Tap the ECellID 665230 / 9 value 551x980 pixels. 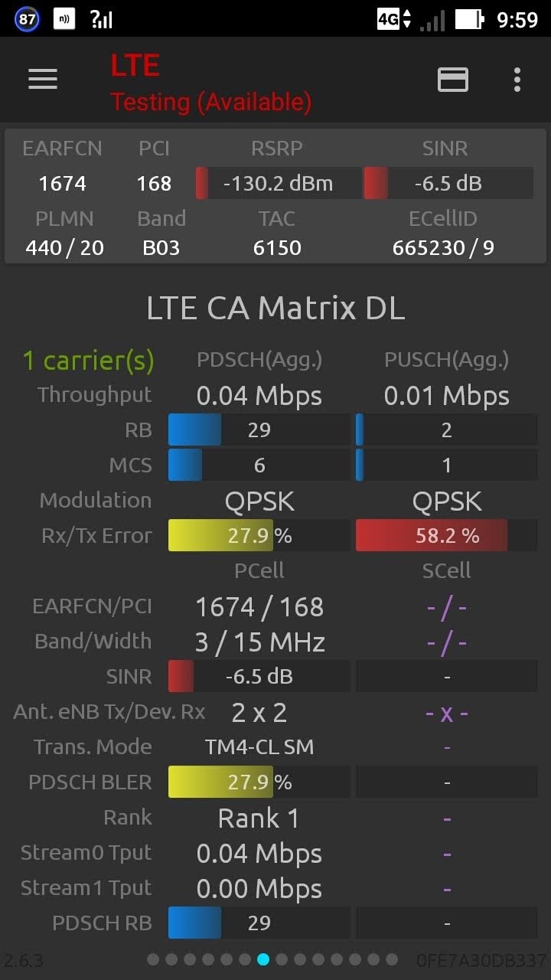443,248
